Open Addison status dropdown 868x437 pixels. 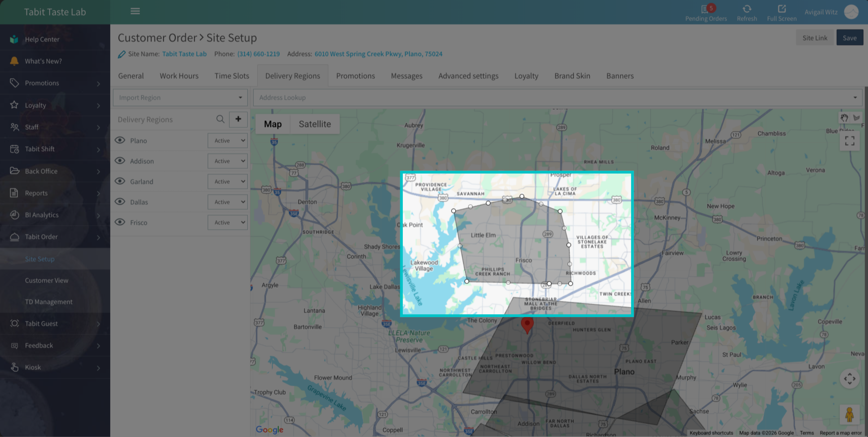(x=228, y=161)
